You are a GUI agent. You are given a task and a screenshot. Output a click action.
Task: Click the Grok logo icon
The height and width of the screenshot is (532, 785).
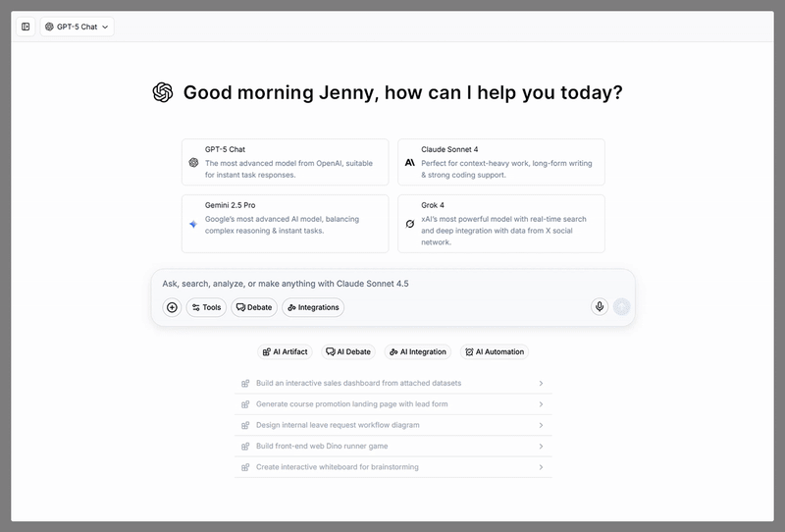click(x=409, y=224)
